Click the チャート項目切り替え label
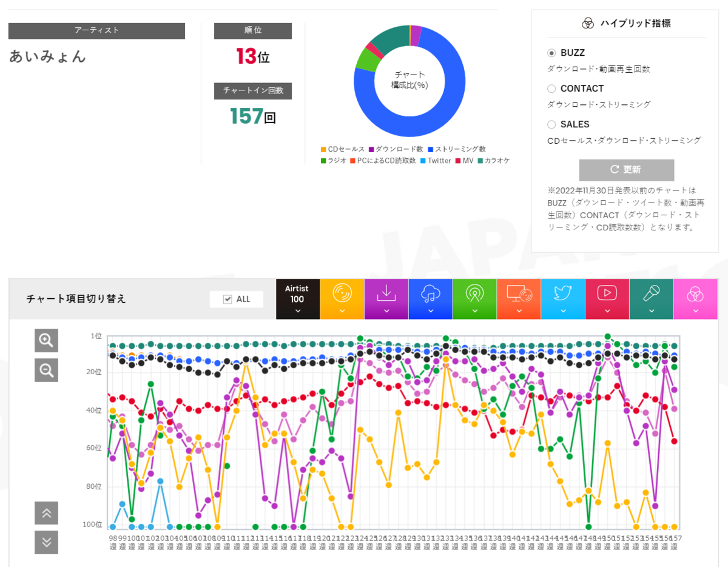This screenshot has width=728, height=567. [x=76, y=298]
